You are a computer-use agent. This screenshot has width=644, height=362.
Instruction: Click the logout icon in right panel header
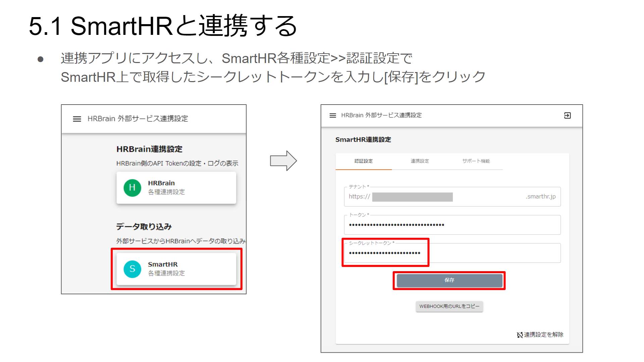tap(568, 115)
